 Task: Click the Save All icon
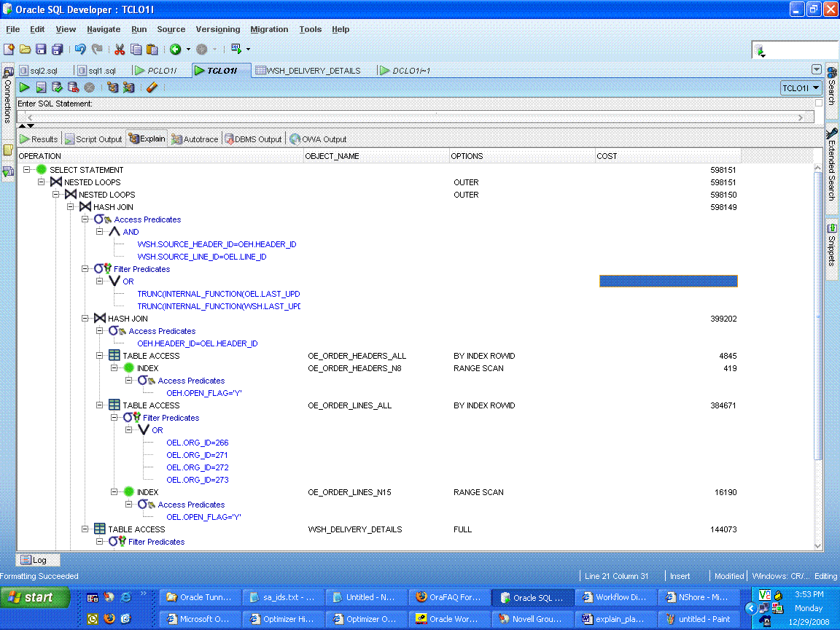[x=57, y=50]
